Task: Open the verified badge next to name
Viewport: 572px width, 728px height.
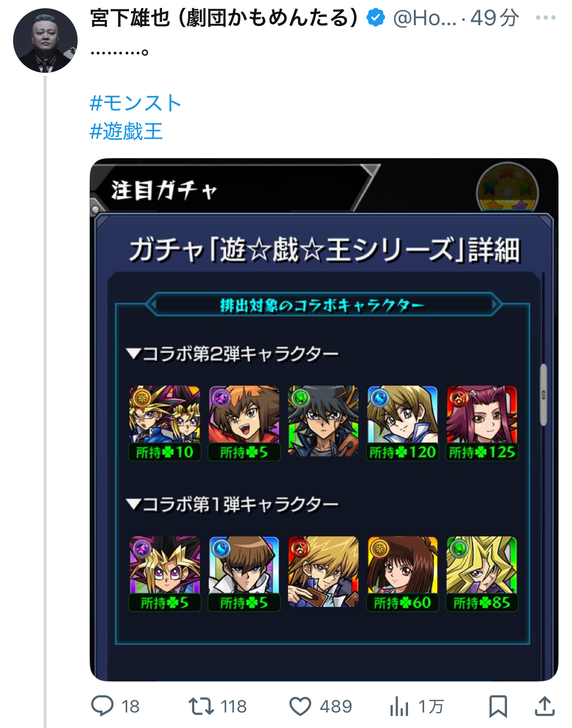Action: tap(376, 18)
